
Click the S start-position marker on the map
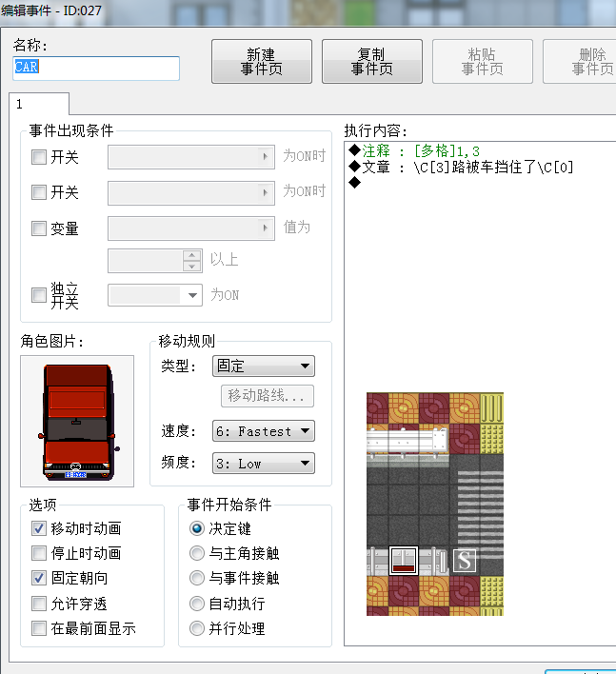coord(465,561)
